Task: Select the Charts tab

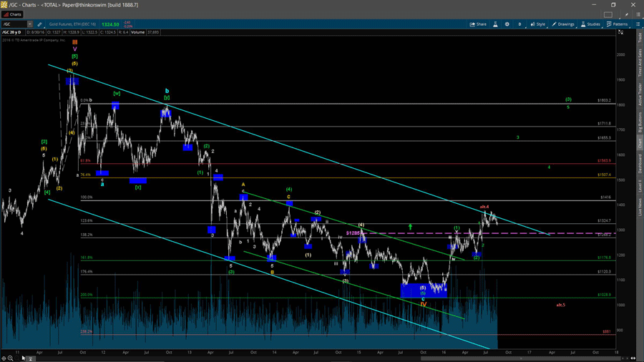Action: pos(13,14)
